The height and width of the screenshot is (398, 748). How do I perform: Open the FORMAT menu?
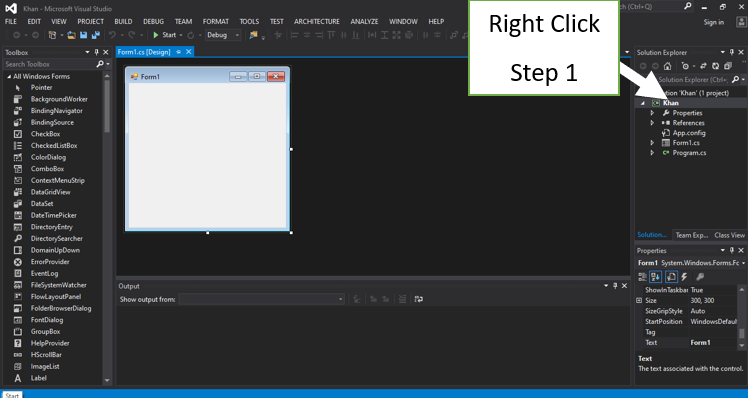(x=216, y=21)
